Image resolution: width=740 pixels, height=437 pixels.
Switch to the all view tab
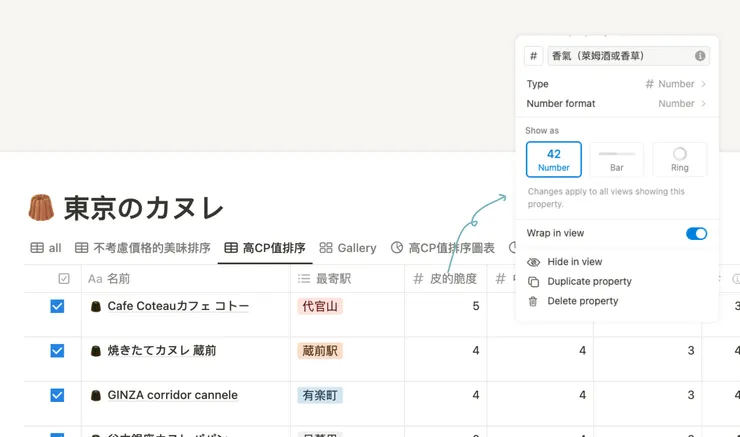tap(46, 248)
